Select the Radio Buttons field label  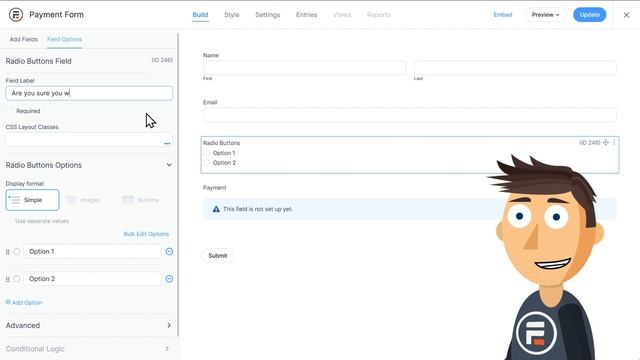pos(221,143)
